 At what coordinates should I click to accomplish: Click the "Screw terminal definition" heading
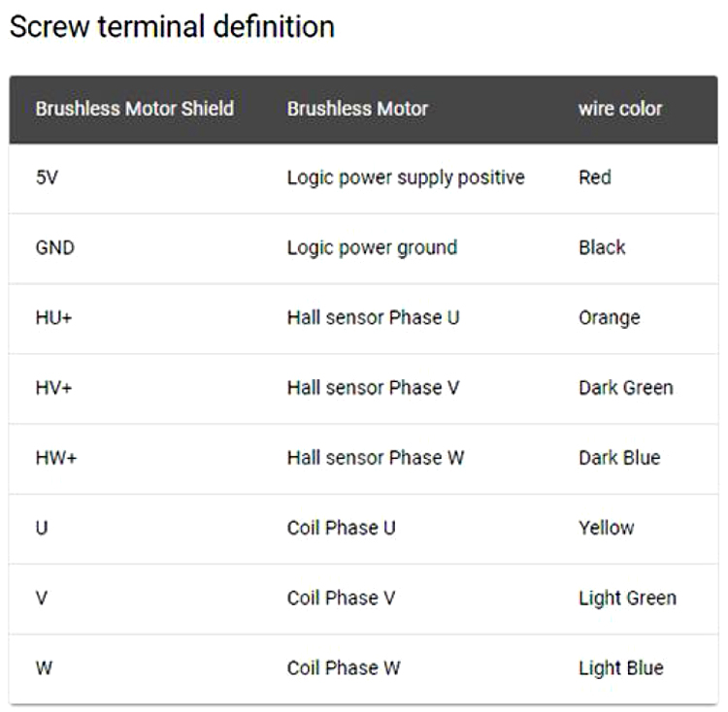[x=172, y=26]
